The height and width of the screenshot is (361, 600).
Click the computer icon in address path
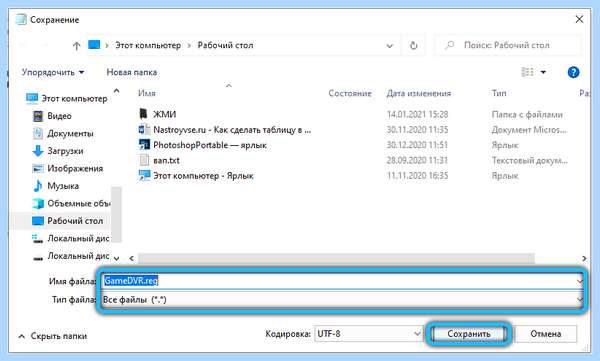(94, 45)
